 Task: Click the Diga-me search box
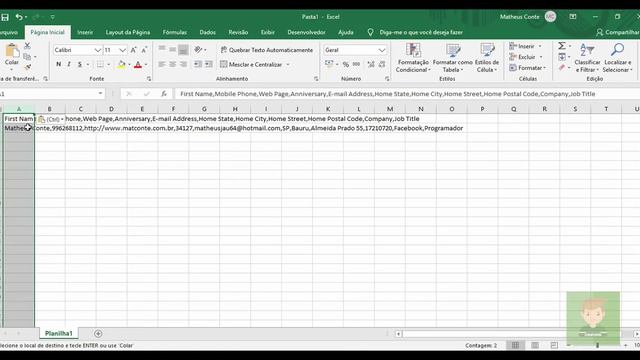(421, 32)
